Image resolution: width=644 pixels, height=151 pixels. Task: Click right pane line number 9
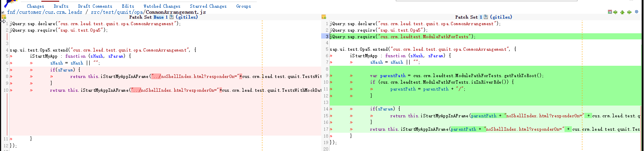[x=327, y=75]
